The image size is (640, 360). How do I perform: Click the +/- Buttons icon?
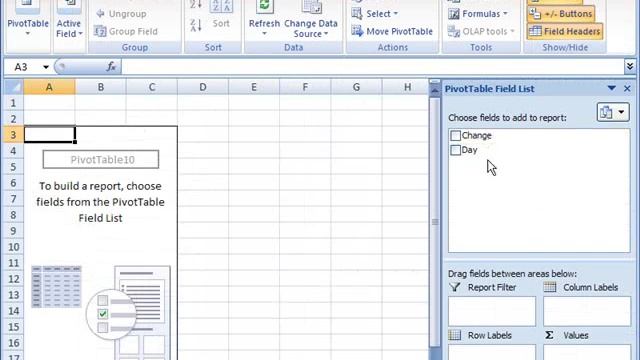coord(535,13)
